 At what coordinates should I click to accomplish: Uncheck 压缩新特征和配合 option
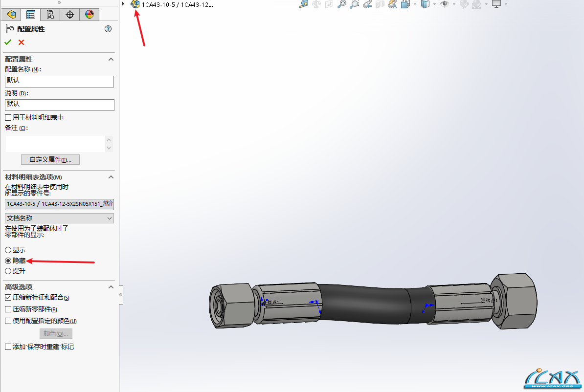point(8,298)
